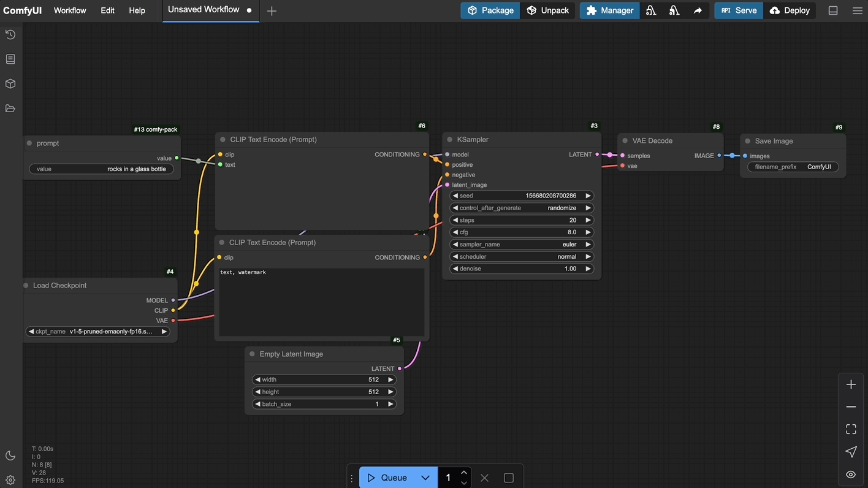Viewport: 868px width, 488px height.
Task: Open the Help menu
Action: [x=137, y=10]
